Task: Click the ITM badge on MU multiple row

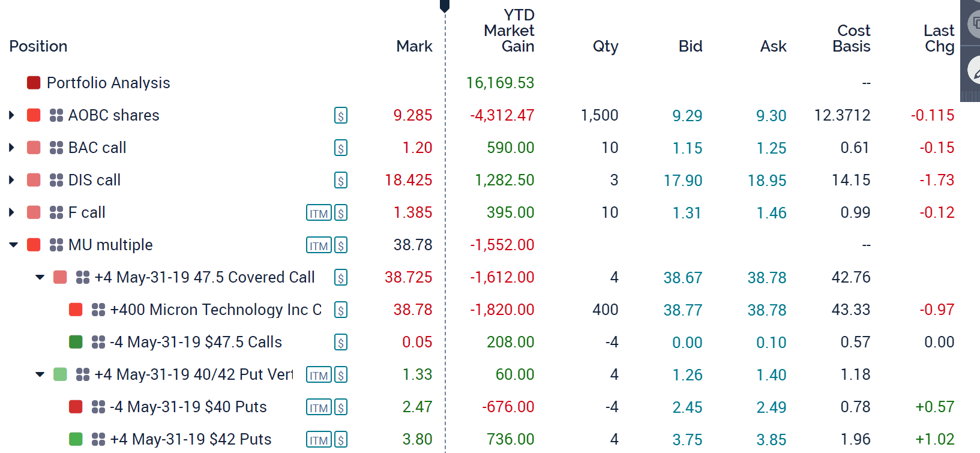Action: (319, 245)
